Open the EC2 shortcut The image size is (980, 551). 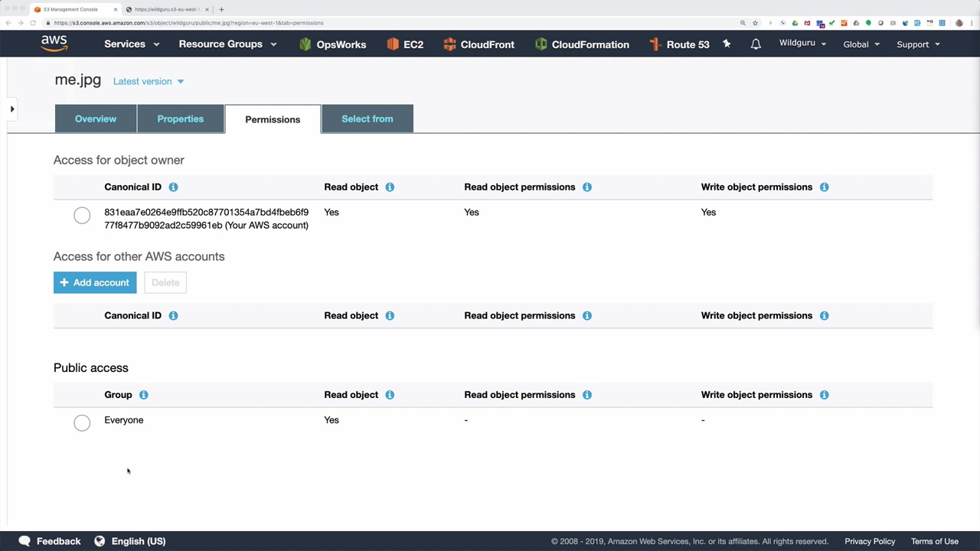(405, 44)
